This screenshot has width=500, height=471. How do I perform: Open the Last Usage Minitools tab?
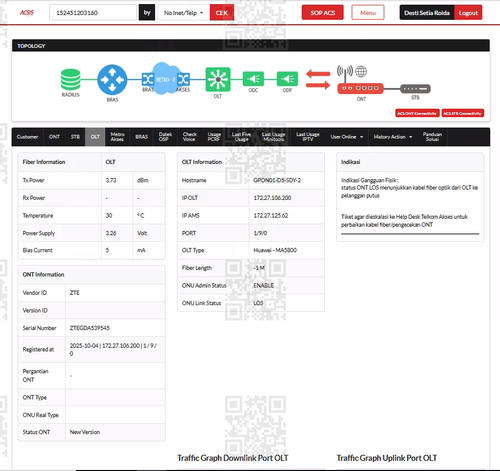point(273,137)
